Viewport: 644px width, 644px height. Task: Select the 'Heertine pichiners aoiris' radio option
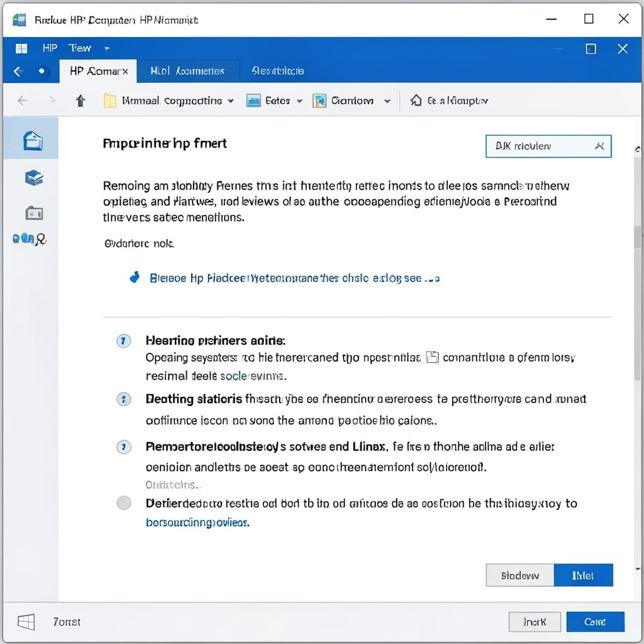[x=124, y=341]
